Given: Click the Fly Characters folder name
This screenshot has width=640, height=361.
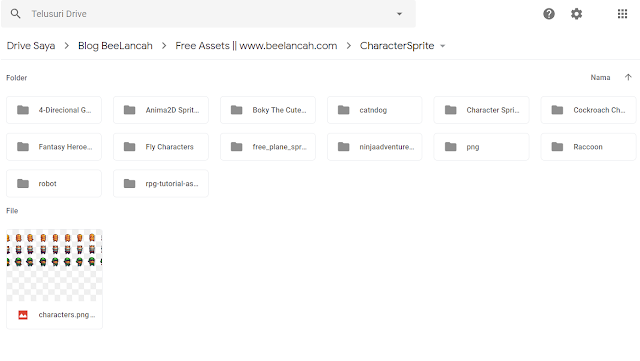Looking at the screenshot, I should (x=169, y=147).
